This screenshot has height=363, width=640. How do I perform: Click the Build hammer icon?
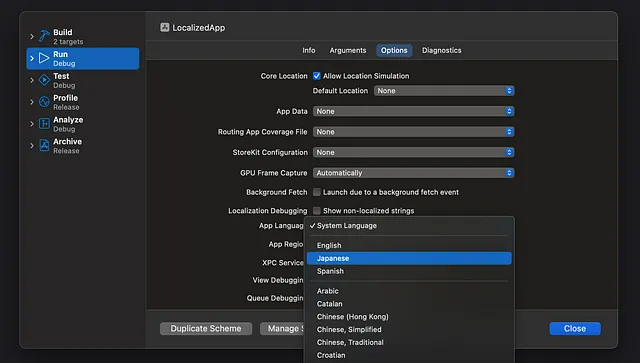click(x=44, y=36)
